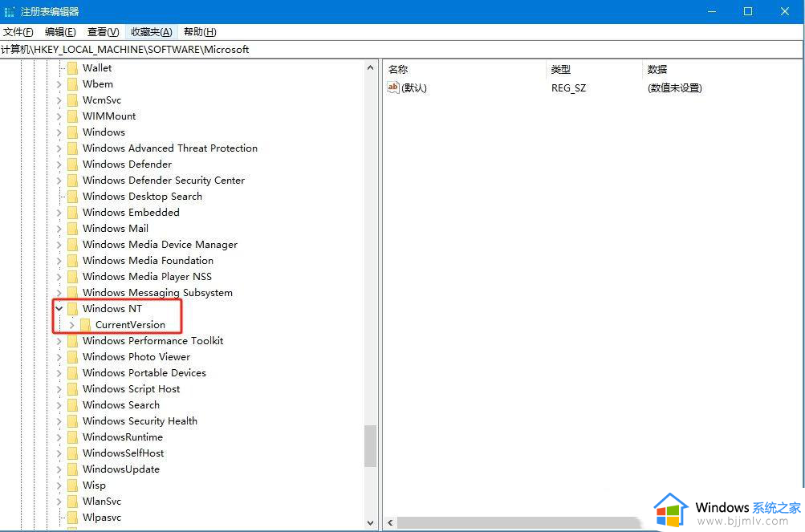Click the Registry Editor title bar icon
805x532 pixels.
point(10,11)
